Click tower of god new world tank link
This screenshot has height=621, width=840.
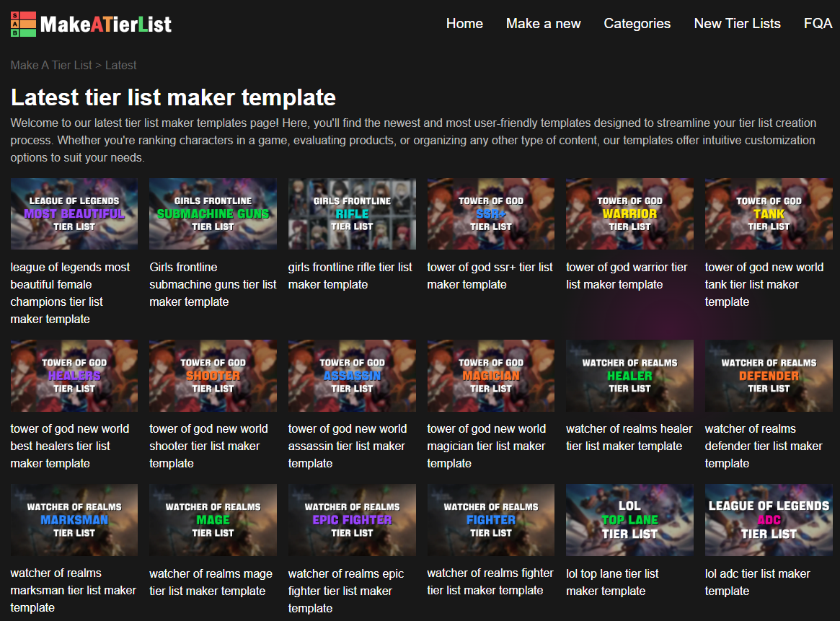[x=764, y=284]
